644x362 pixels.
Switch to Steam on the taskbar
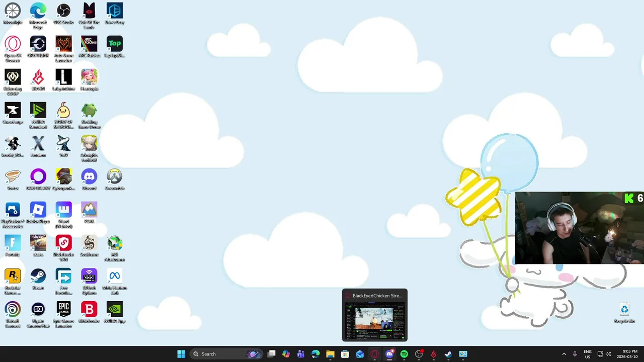(448, 354)
